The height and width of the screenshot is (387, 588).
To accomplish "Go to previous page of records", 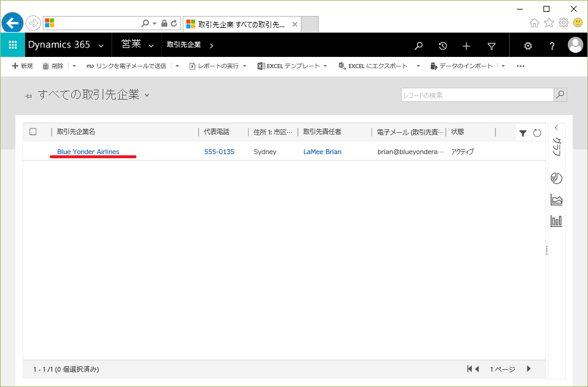I will click(477, 369).
